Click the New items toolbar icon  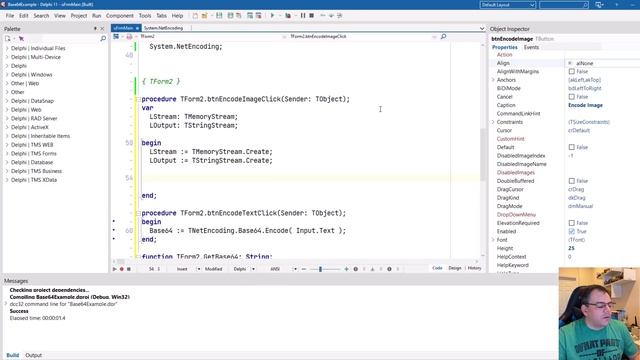click(x=195, y=16)
